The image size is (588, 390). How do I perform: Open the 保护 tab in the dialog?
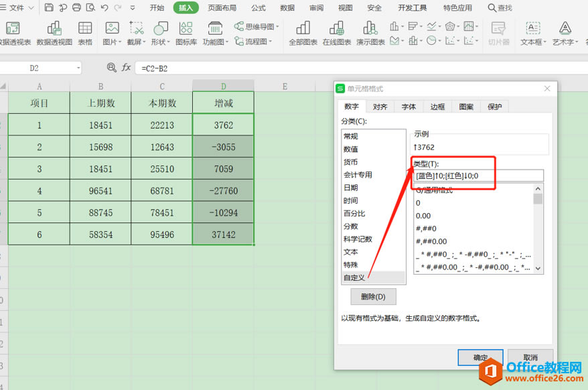[x=495, y=107]
